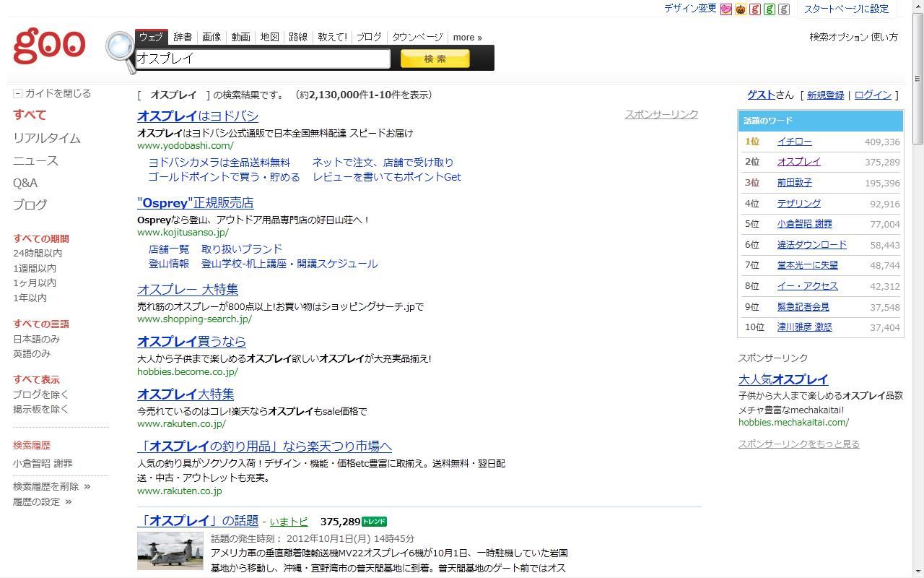This screenshot has height=578, width=924.
Task: Expand the more » search categories
Action: (x=467, y=38)
